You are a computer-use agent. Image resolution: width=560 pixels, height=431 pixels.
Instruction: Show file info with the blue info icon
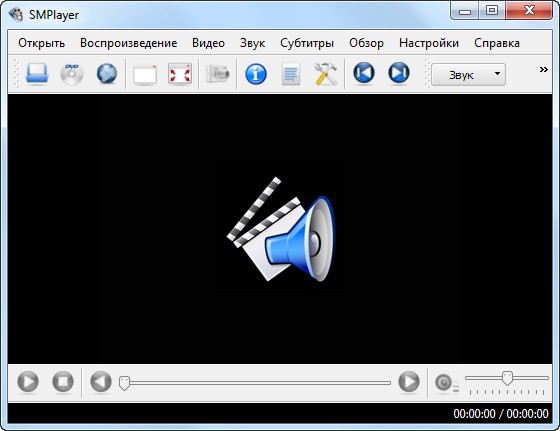pyautogui.click(x=256, y=74)
